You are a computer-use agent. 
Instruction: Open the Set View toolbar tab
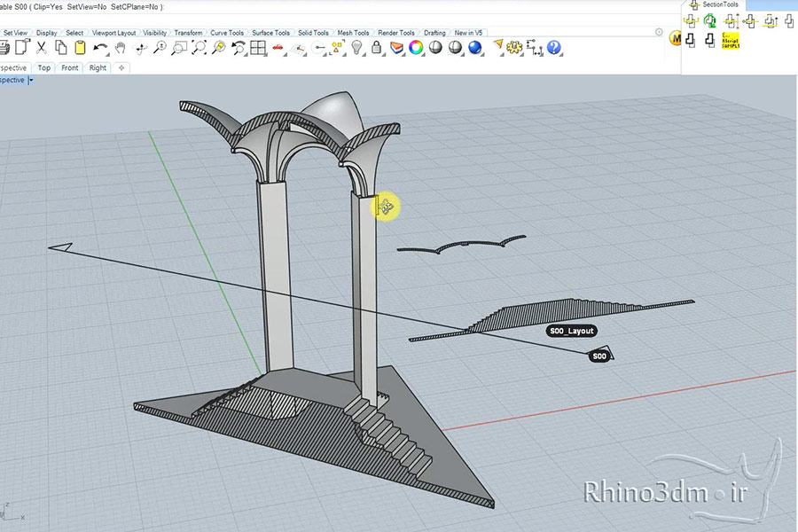click(15, 33)
